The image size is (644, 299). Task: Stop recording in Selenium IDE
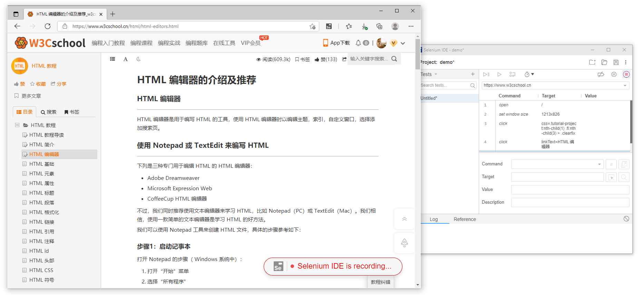tap(626, 74)
